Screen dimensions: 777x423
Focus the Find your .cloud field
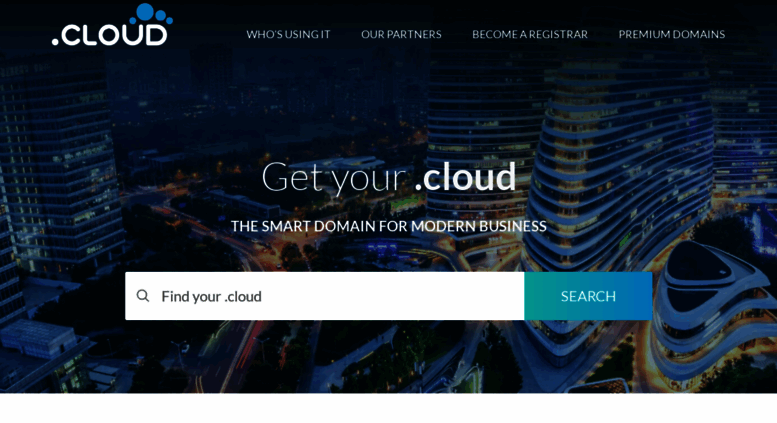point(325,296)
